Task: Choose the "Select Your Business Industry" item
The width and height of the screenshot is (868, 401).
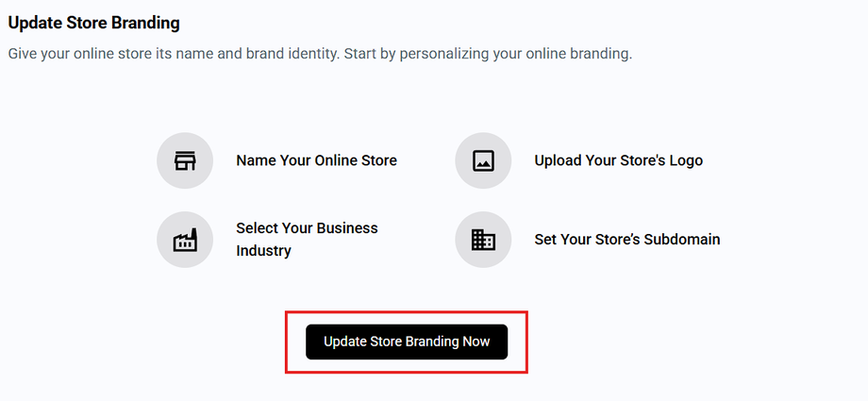Action: (x=307, y=240)
